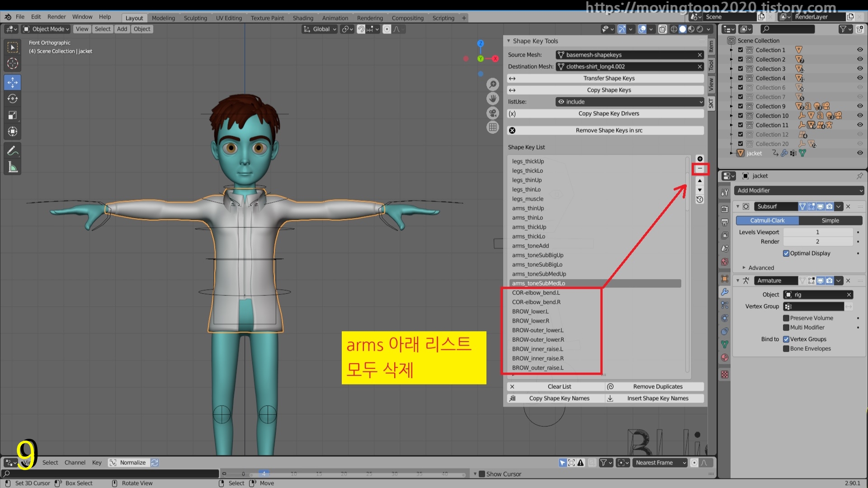The width and height of the screenshot is (868, 488).
Task: Select the 3D Cursor tool
Action: click(x=13, y=64)
